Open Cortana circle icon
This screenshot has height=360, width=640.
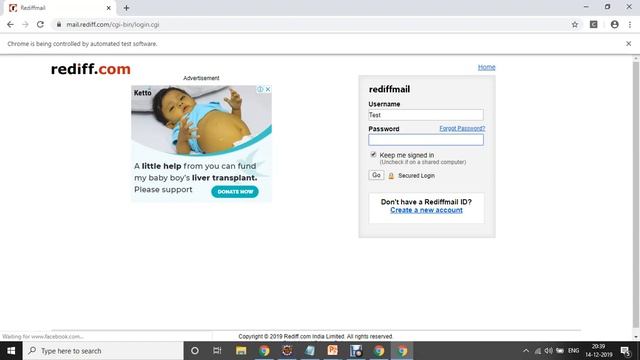195,351
